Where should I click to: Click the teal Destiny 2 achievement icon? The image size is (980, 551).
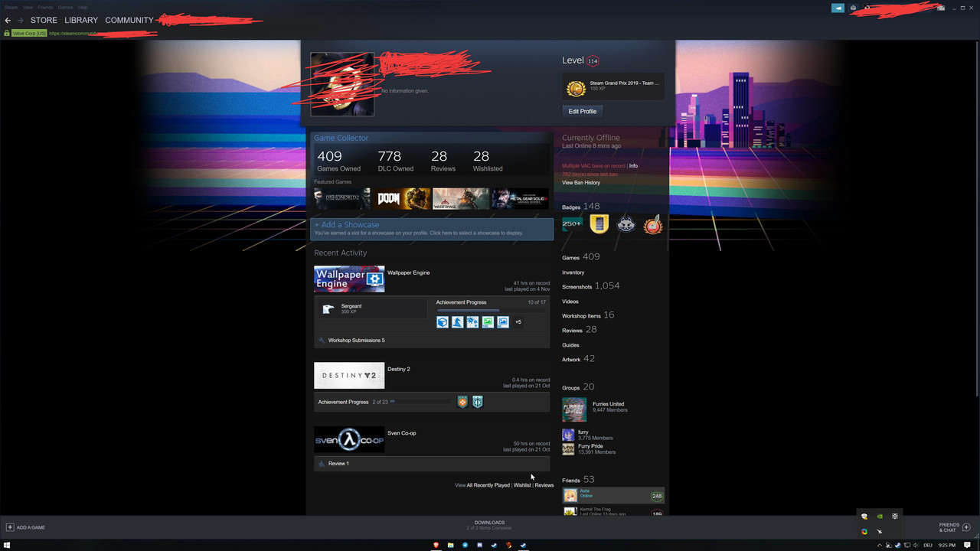[478, 402]
